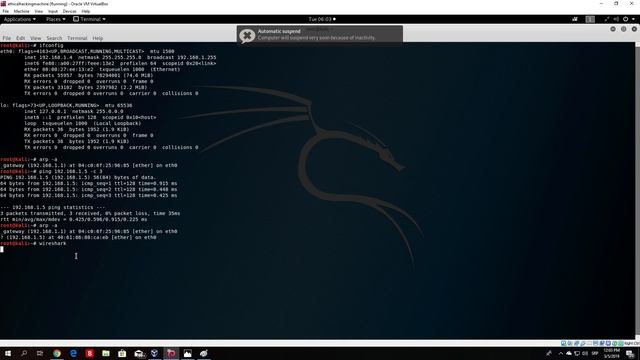Open Windows network tray icon
Viewport: 640px width, 360px height.
577,353
